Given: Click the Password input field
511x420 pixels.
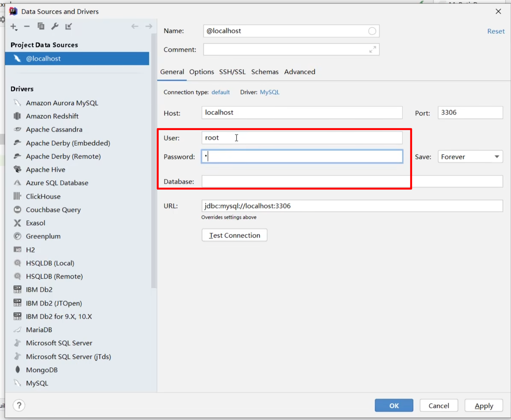Looking at the screenshot, I should click(302, 157).
